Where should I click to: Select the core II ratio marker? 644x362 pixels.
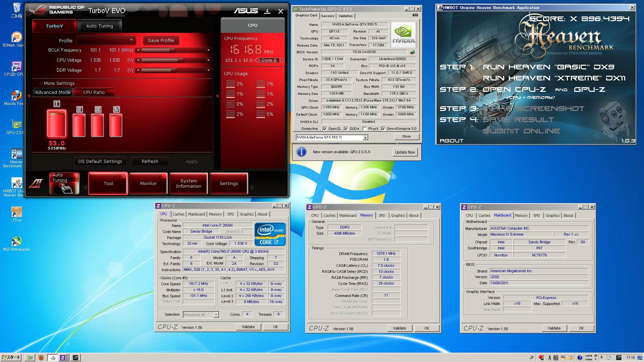(79, 109)
